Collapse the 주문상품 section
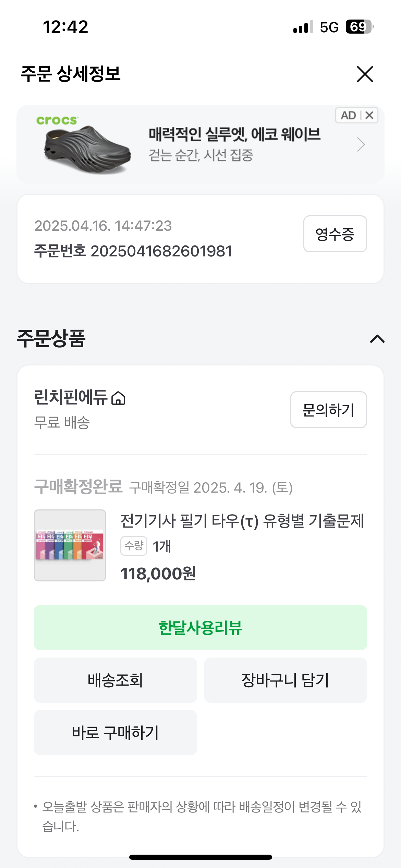Viewport: 401px width, 868px height. click(377, 339)
